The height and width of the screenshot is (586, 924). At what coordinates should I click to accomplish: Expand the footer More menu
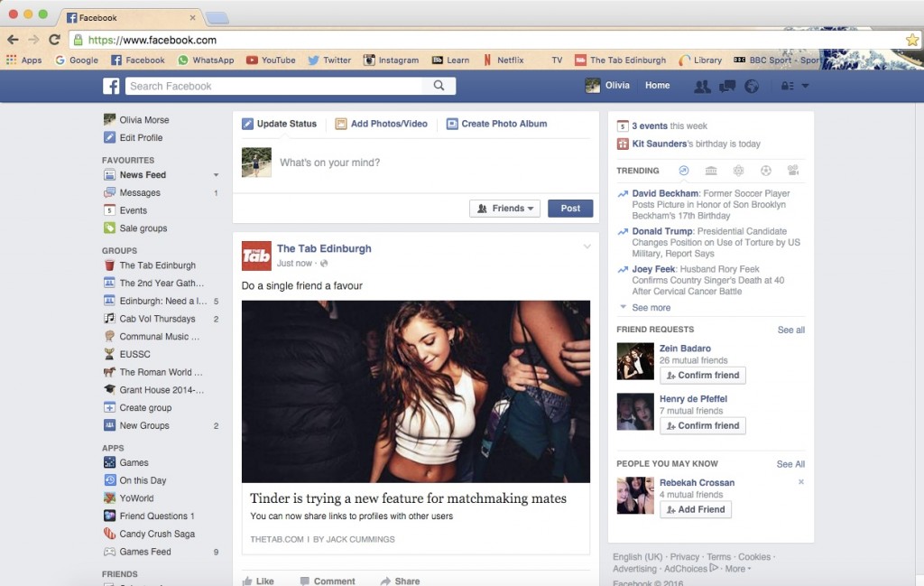(x=738, y=569)
